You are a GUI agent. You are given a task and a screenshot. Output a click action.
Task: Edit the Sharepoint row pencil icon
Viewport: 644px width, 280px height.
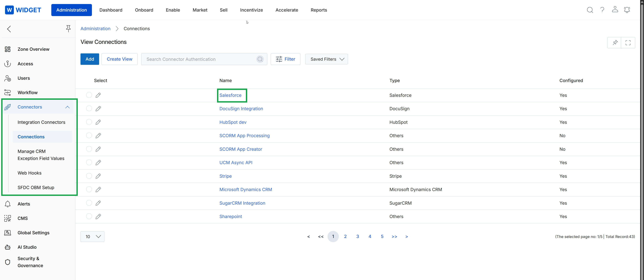pos(98,217)
